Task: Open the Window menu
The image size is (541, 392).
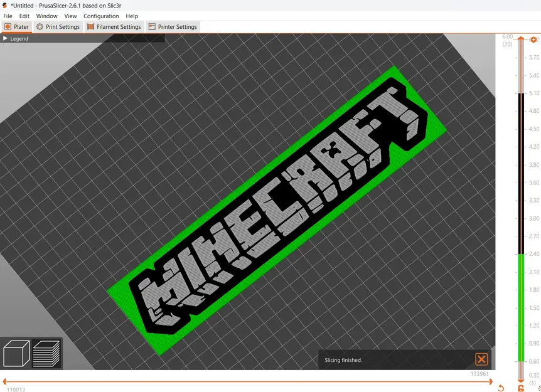Action: [46, 16]
